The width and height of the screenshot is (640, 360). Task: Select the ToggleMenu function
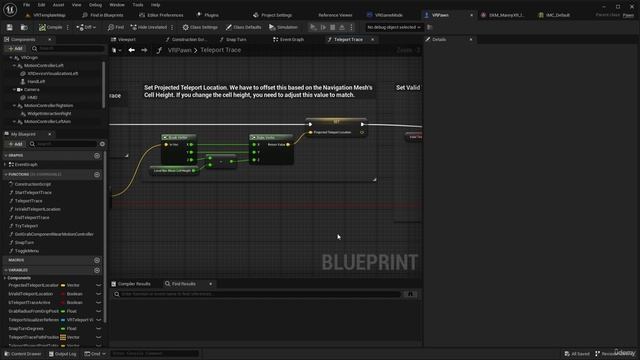pos(27,251)
